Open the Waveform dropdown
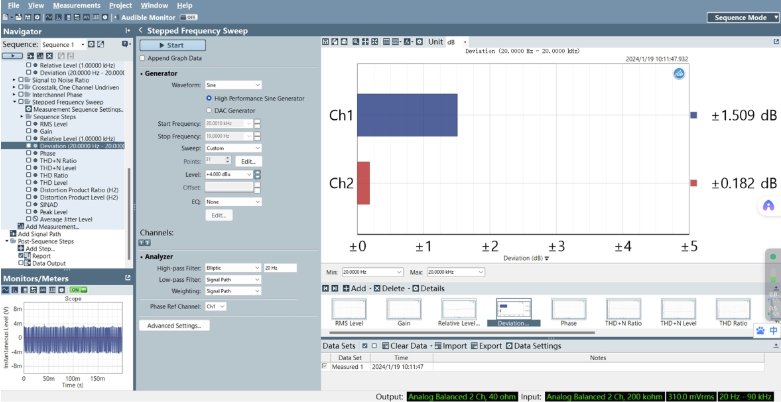The image size is (781, 402). click(x=233, y=85)
